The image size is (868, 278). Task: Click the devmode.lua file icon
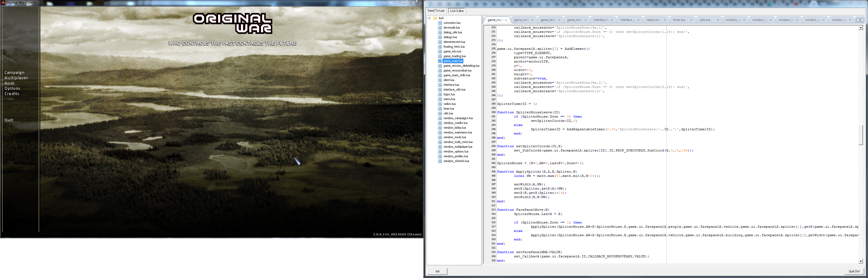point(440,28)
